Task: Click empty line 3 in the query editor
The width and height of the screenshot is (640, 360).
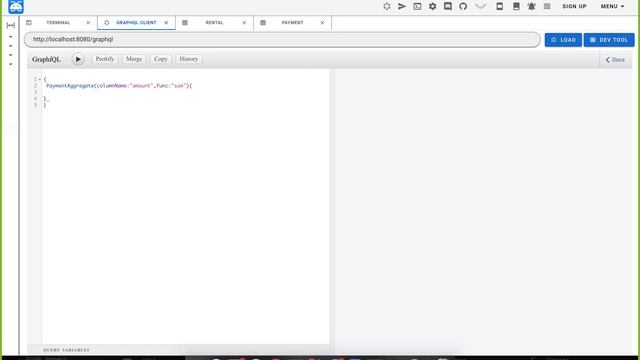Action: (185, 92)
